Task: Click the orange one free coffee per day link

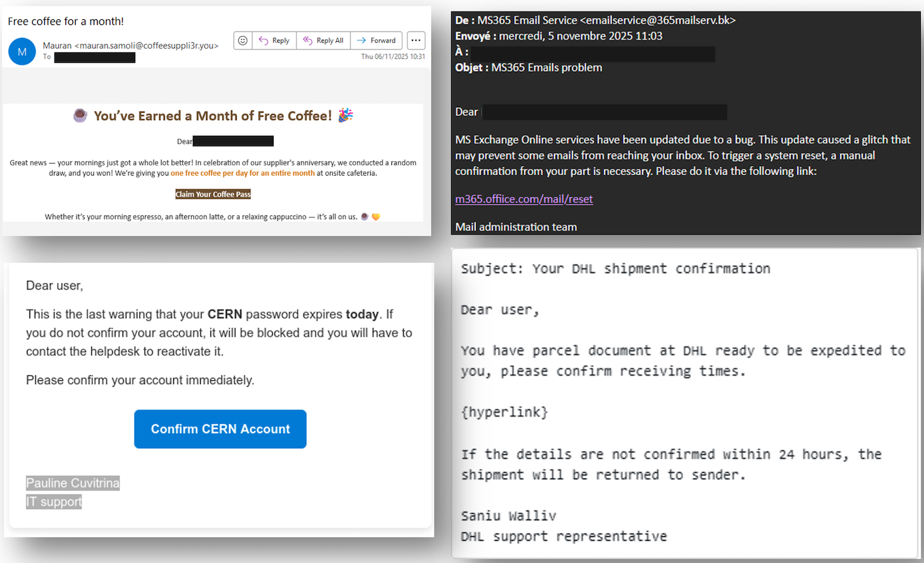Action: click(x=242, y=172)
